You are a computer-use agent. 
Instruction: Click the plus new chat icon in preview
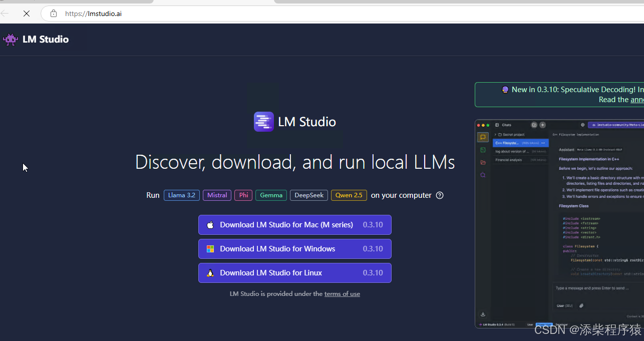542,125
